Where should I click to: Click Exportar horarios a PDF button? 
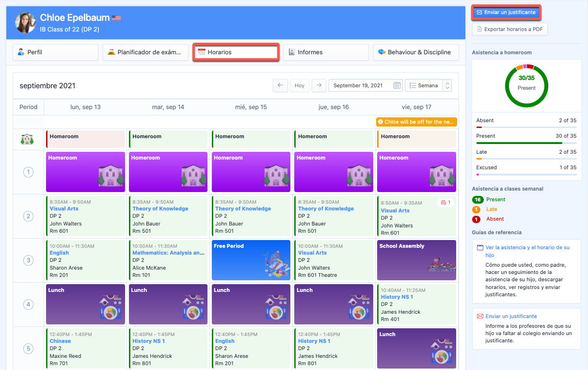[x=510, y=29]
